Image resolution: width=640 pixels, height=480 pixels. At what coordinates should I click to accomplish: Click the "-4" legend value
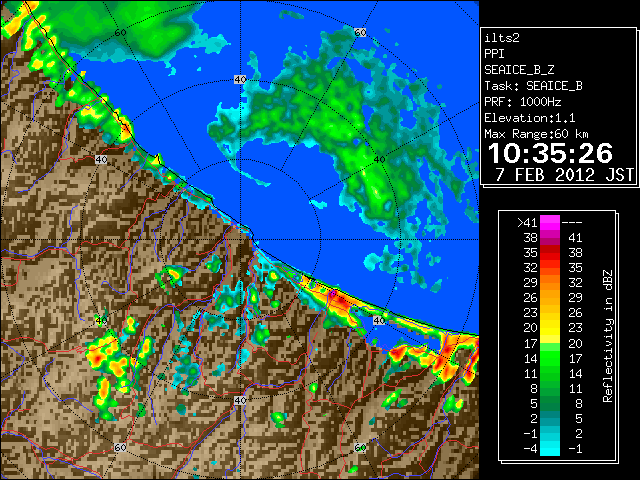tap(530, 448)
